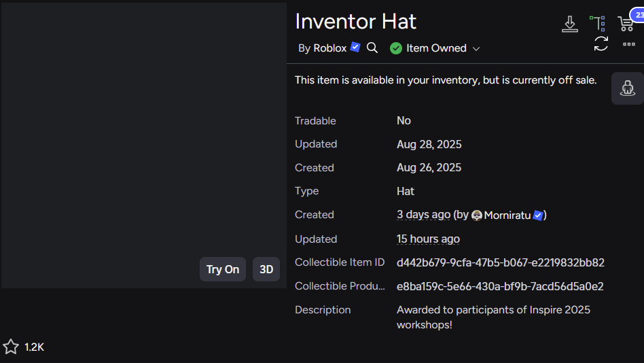Open Morniratu's profile link

pyautogui.click(x=507, y=215)
